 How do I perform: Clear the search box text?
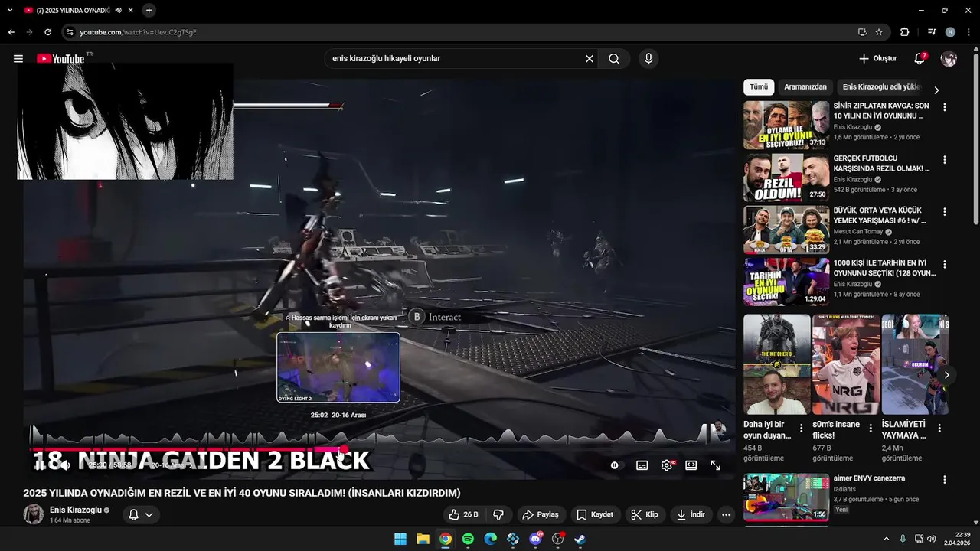click(590, 59)
